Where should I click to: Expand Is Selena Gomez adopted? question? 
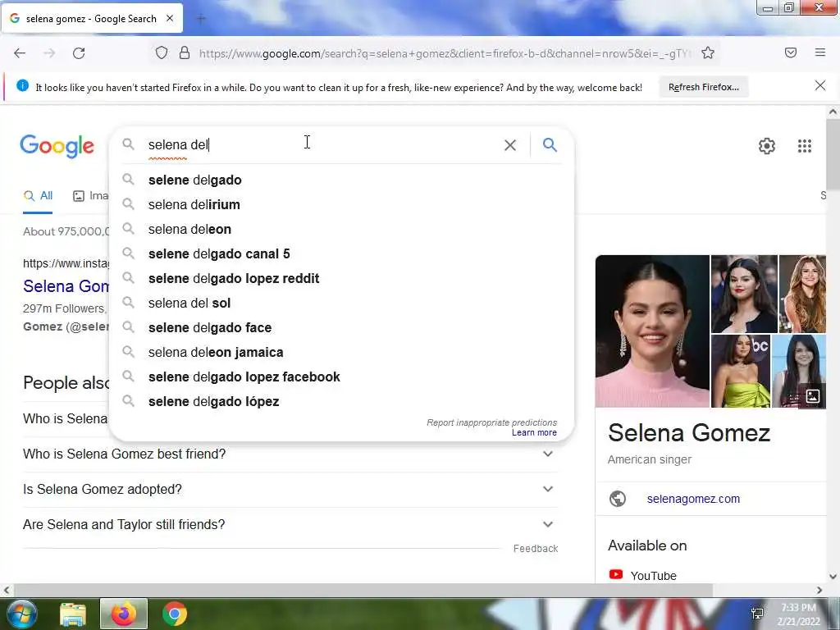(x=290, y=489)
